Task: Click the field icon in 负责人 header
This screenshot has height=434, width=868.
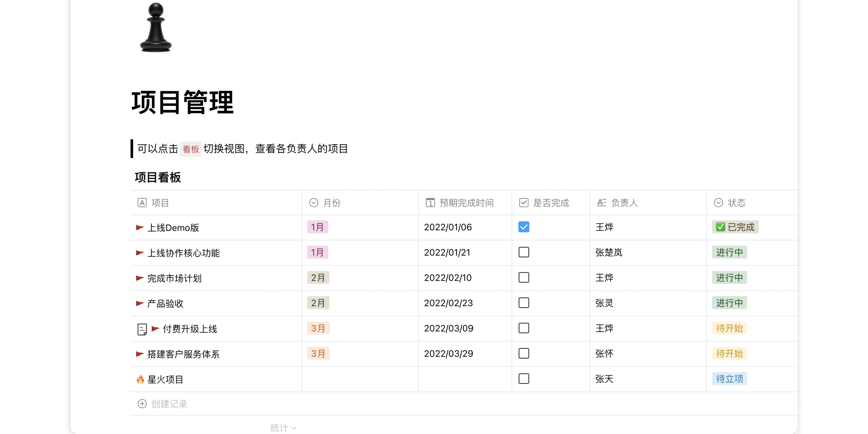Action: (602, 202)
